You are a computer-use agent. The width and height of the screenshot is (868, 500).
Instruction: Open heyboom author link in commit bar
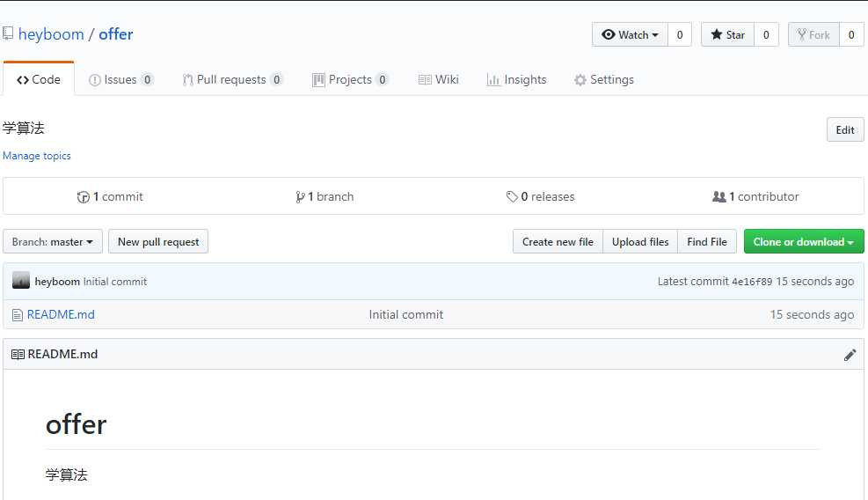(57, 282)
